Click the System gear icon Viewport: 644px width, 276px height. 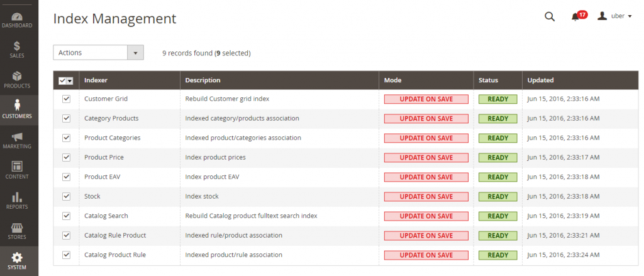click(17, 258)
